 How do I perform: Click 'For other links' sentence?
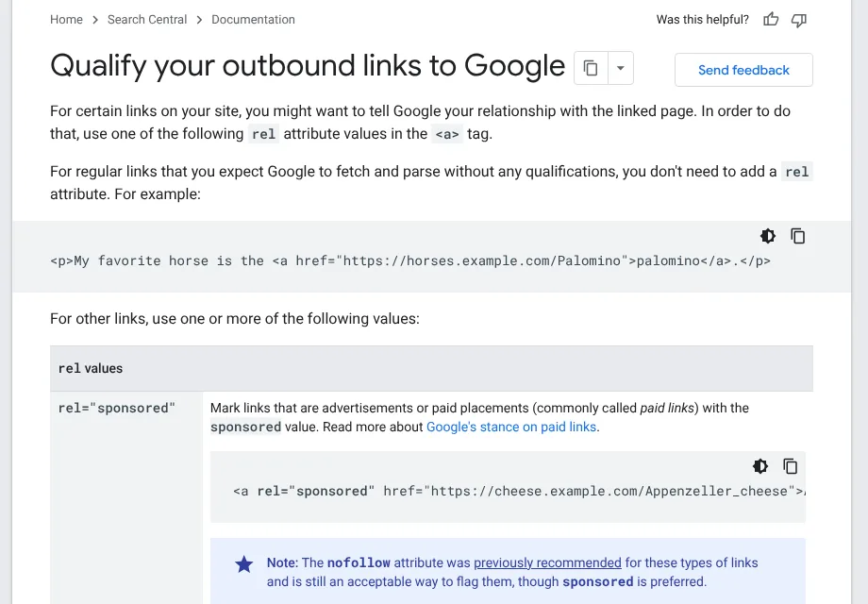(x=235, y=318)
